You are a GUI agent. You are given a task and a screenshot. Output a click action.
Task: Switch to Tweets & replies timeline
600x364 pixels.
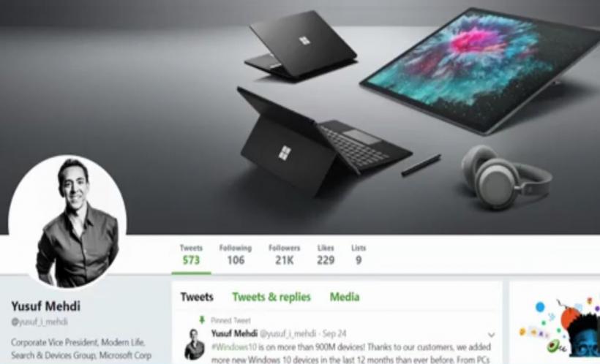tap(271, 297)
